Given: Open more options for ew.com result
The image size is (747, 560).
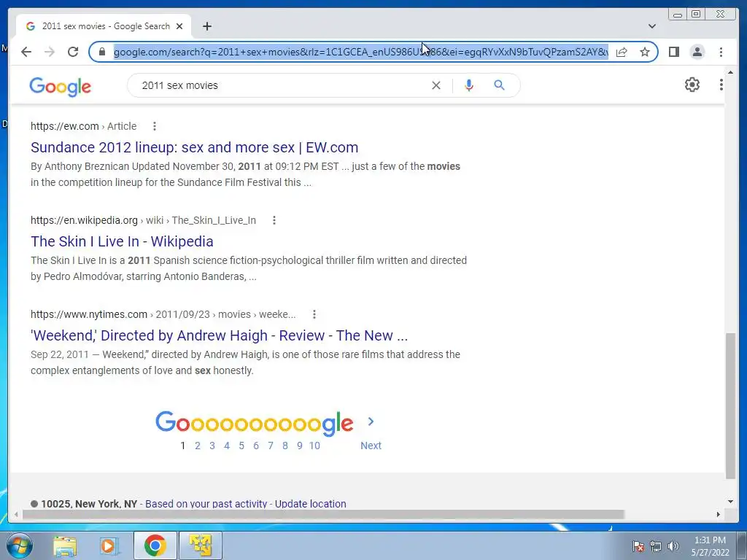Looking at the screenshot, I should 155,126.
